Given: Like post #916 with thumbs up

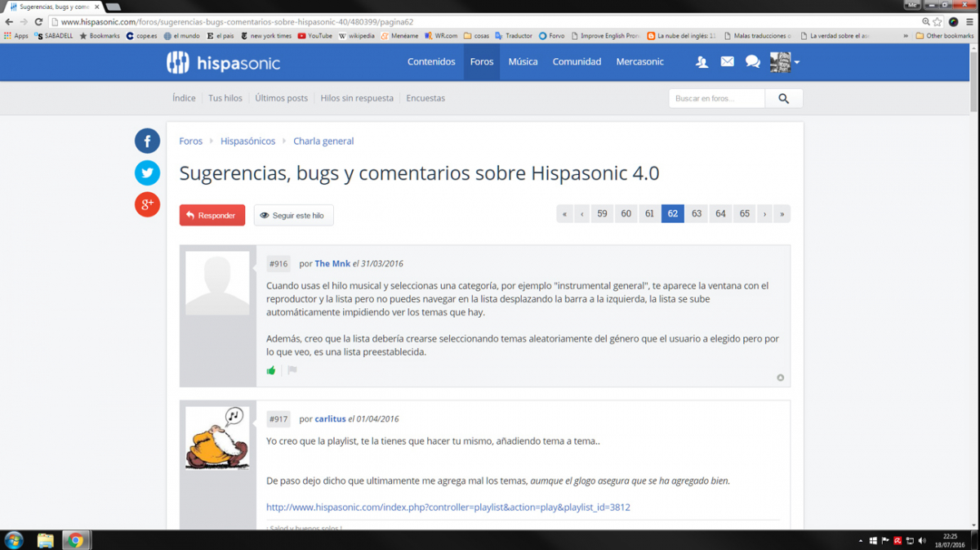Looking at the screenshot, I should [271, 370].
